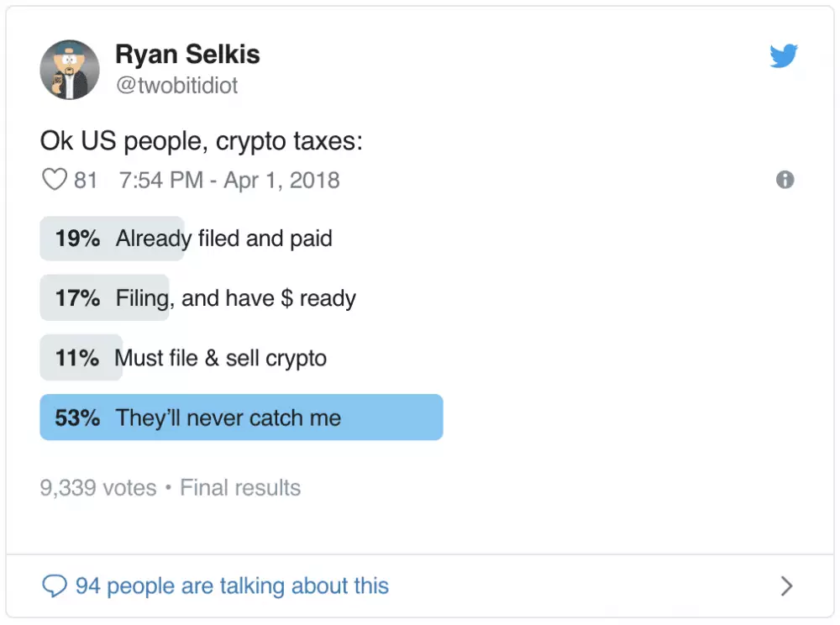Click the 'Final results' label

(x=240, y=488)
